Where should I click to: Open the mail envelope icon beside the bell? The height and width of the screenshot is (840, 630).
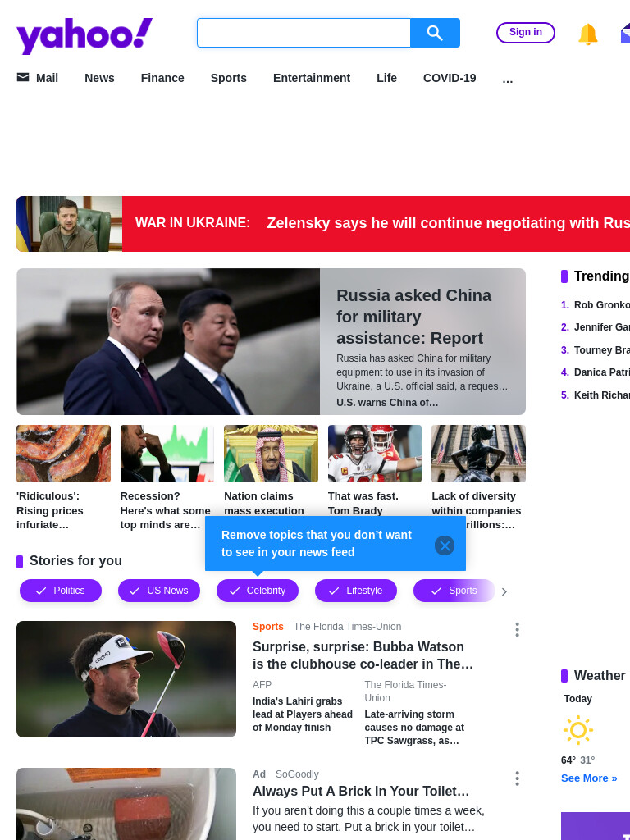coord(625,33)
